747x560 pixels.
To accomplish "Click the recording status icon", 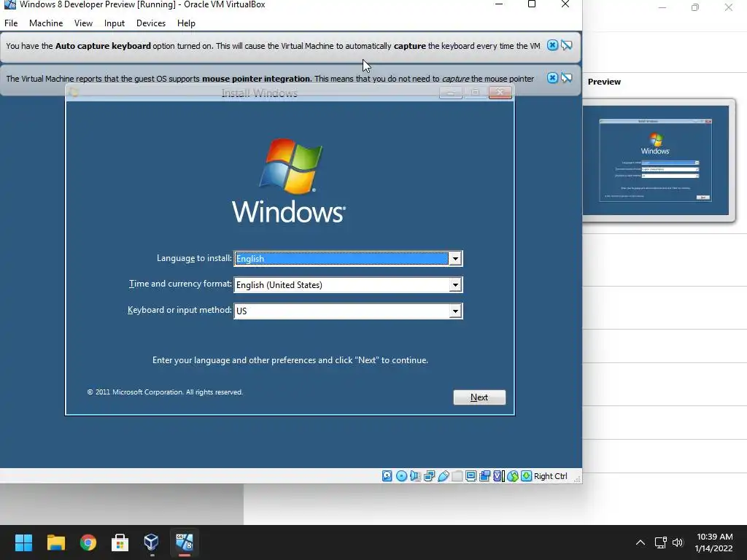I will pos(484,475).
